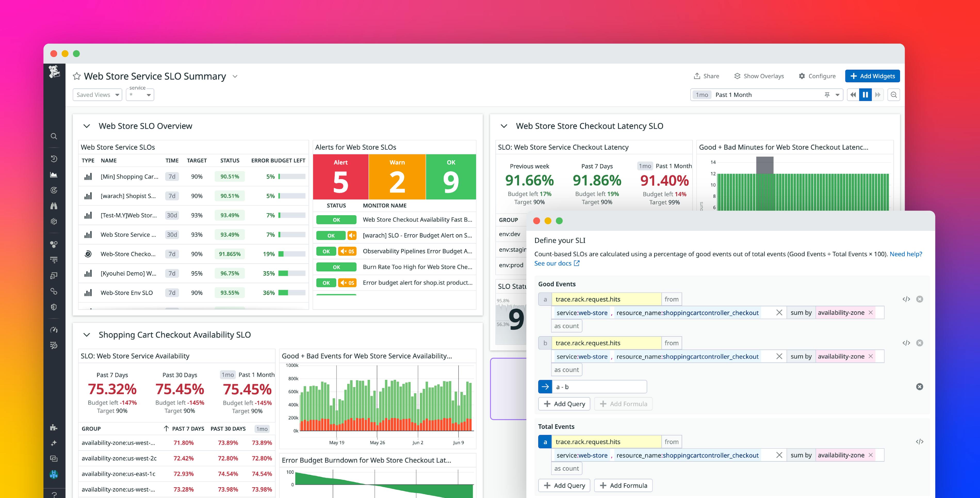The width and height of the screenshot is (980, 498).
Task: Open the service template variable dropdown
Action: 140,94
